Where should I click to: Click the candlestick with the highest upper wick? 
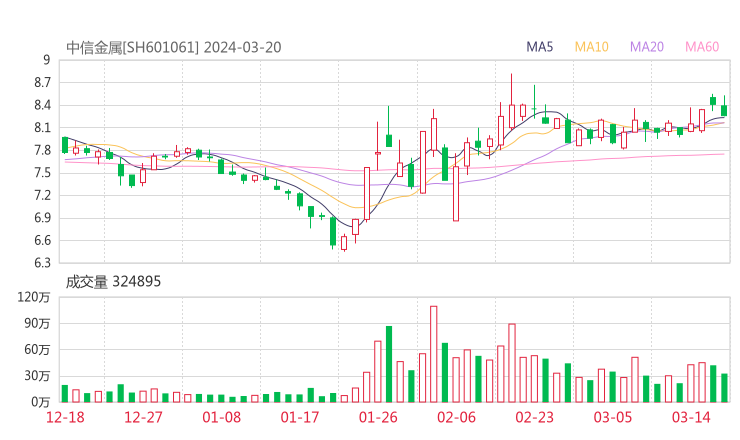[x=512, y=101]
